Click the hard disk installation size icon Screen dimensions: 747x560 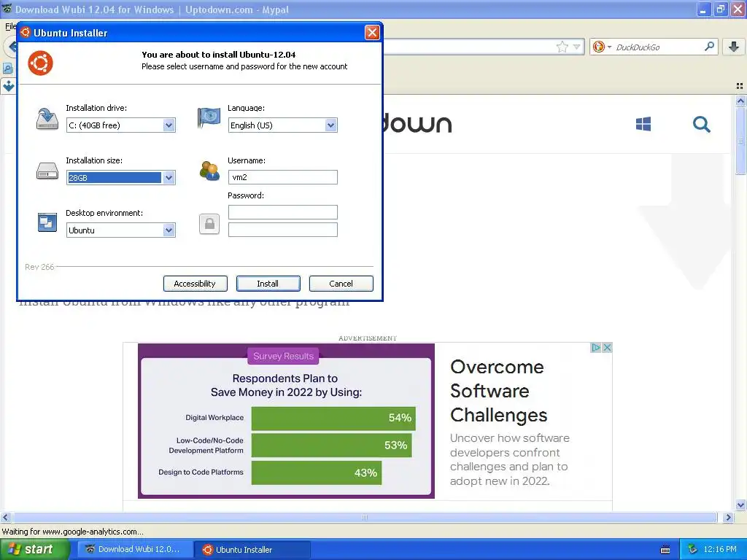click(x=47, y=171)
